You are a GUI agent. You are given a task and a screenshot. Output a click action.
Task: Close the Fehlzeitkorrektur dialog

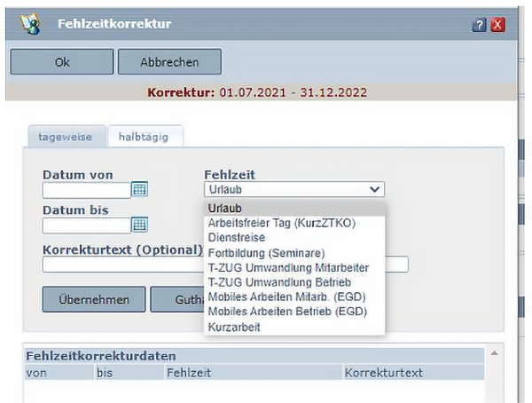pos(497,23)
